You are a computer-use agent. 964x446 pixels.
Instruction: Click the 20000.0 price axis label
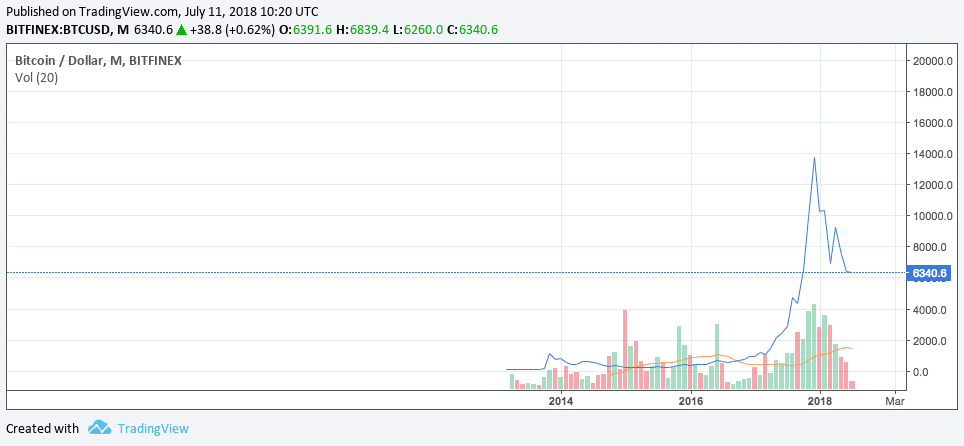tap(934, 61)
